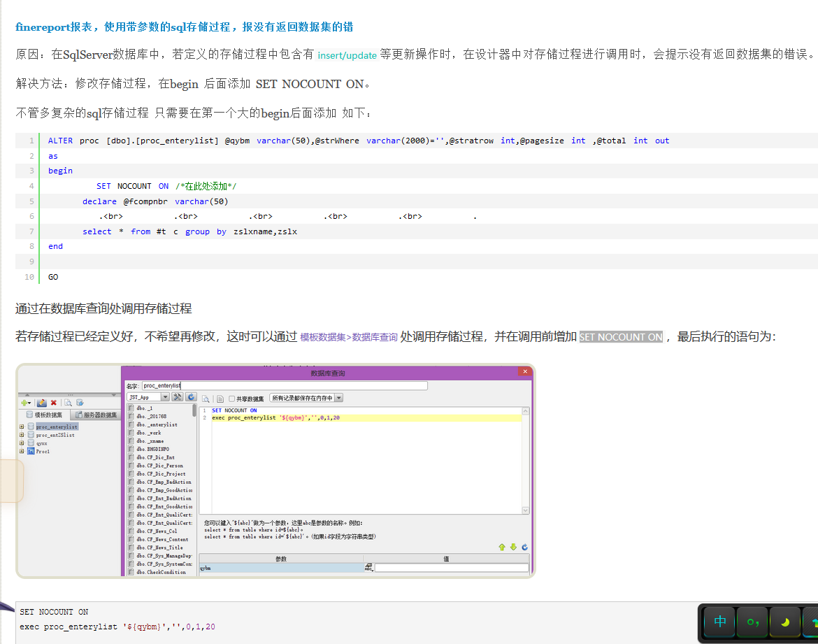818x644 pixels.
Task: Click the green move-up arrow above parameter table
Action: [x=502, y=547]
